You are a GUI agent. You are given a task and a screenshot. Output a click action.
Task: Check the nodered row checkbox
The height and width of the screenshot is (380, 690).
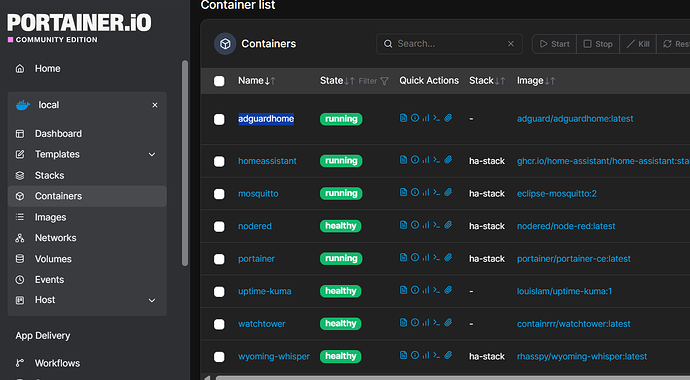[219, 227]
